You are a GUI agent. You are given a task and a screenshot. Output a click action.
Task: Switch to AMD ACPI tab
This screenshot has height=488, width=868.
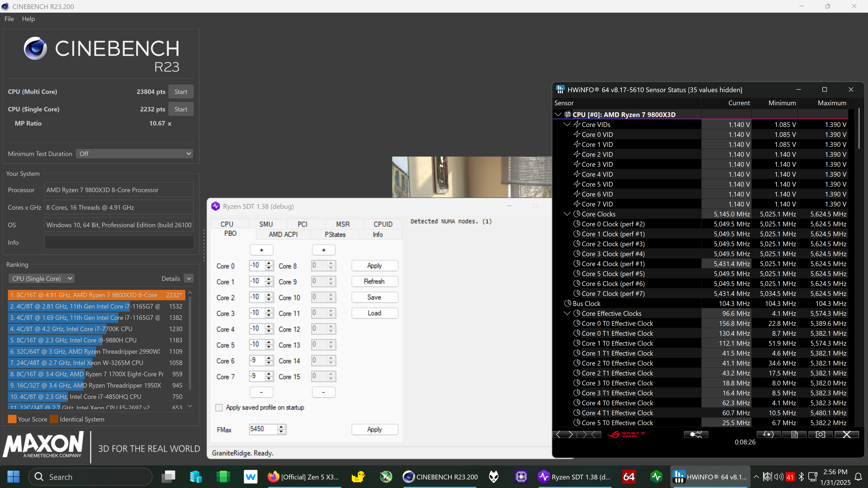[283, 235]
